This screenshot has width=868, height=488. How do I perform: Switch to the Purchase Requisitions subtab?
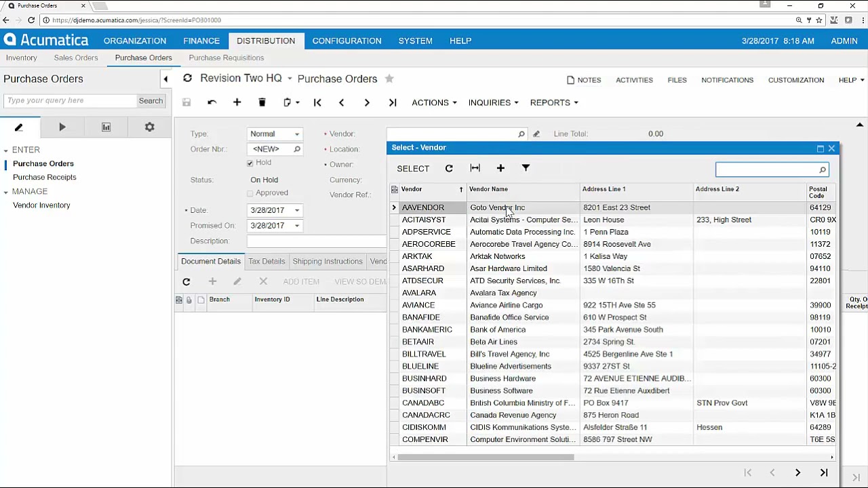tap(226, 58)
